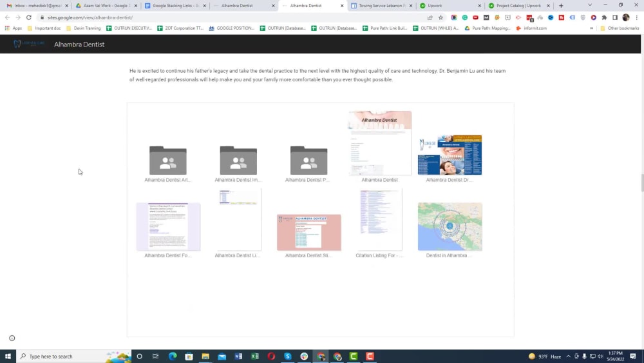Open the Alhambra Dentist Im... shared folder
Image resolution: width=644 pixels, height=363 pixels.
238,161
